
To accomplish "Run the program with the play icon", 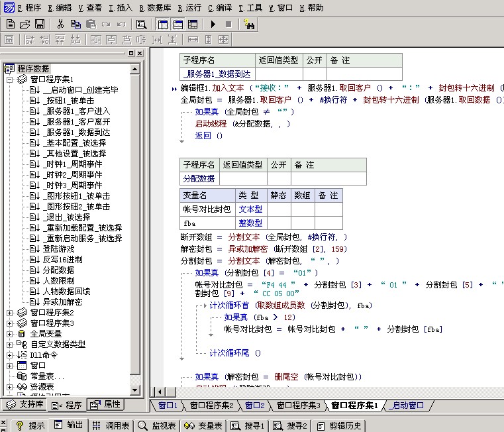I will (x=213, y=24).
